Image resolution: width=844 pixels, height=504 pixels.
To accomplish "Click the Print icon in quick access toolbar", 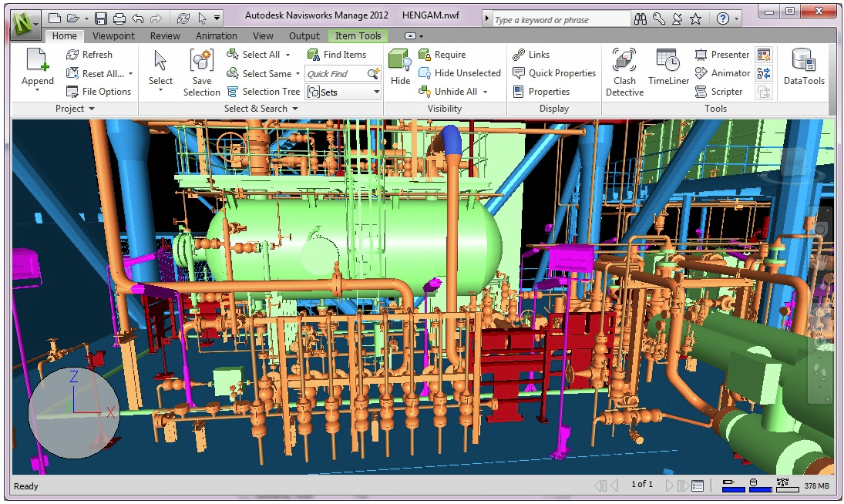I will 119,18.
